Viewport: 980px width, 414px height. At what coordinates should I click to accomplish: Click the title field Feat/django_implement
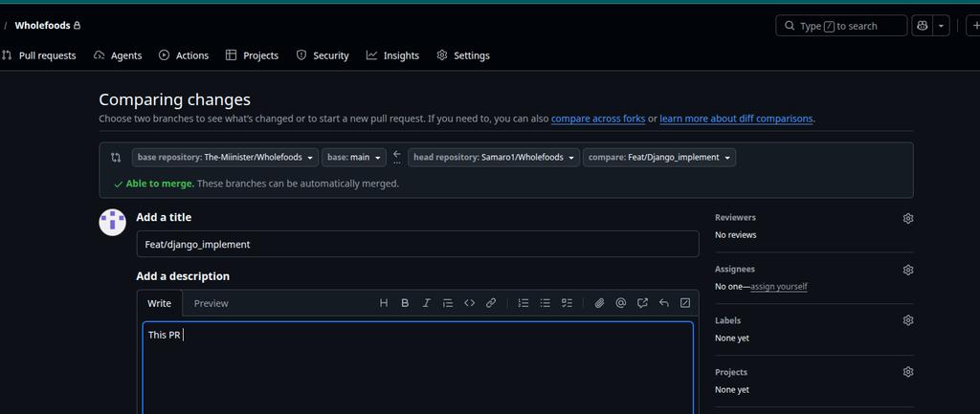tap(417, 244)
